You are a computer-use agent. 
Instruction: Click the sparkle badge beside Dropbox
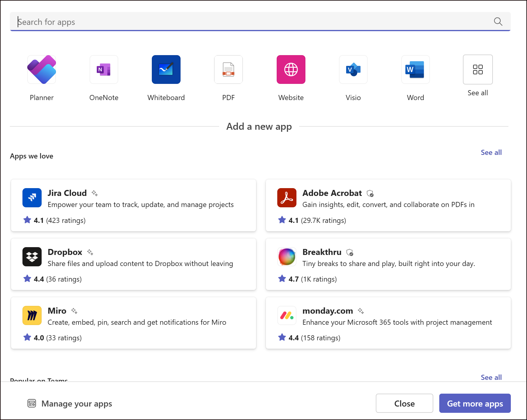[90, 252]
